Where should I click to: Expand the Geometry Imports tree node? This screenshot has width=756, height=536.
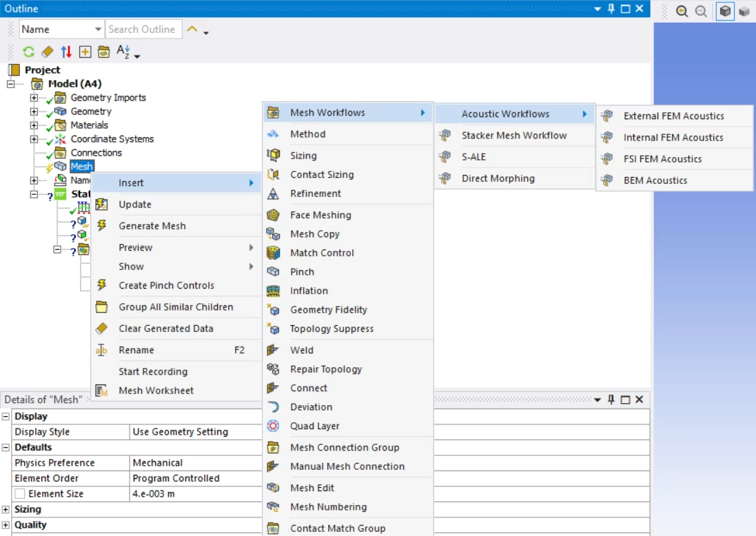point(34,98)
